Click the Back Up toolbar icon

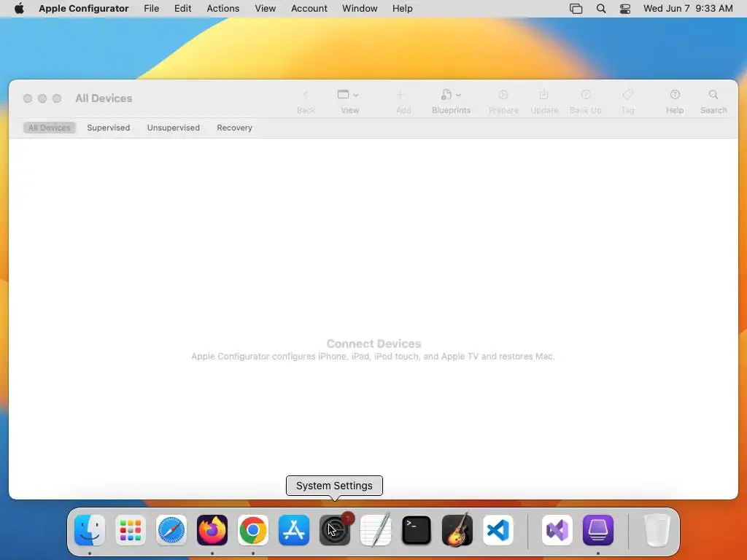586,101
